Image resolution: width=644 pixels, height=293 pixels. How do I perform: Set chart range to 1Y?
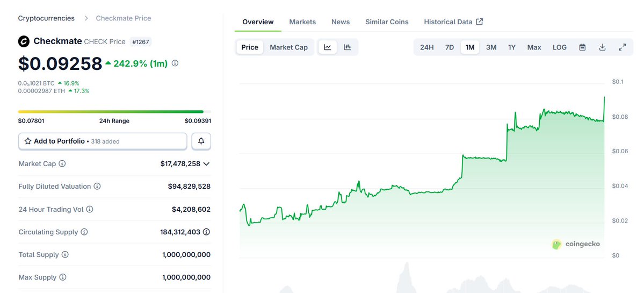[512, 47]
